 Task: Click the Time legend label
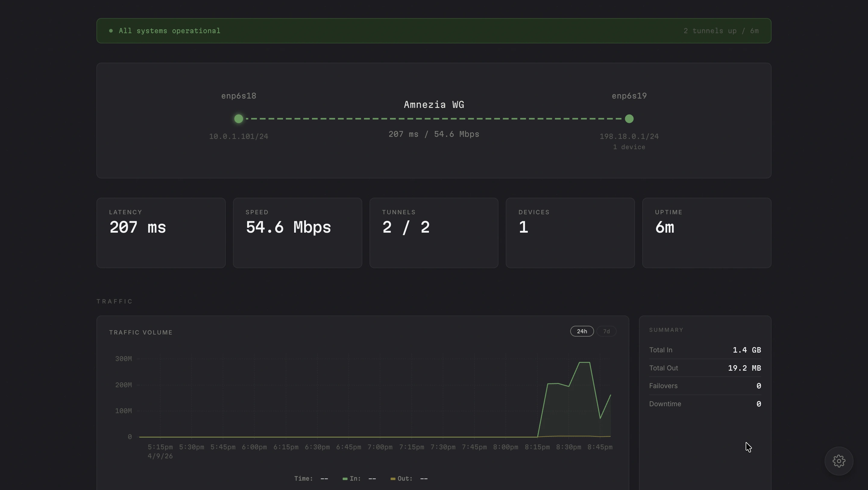(303, 479)
